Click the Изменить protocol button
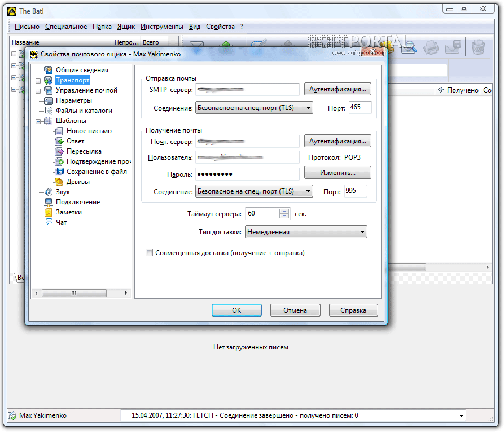Viewport: 504px width, 434px height. [338, 172]
